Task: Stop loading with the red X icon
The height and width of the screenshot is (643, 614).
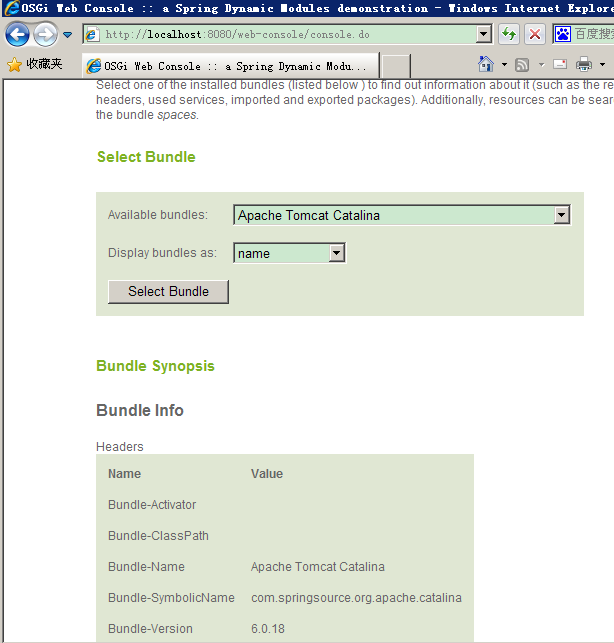Action: (x=535, y=34)
